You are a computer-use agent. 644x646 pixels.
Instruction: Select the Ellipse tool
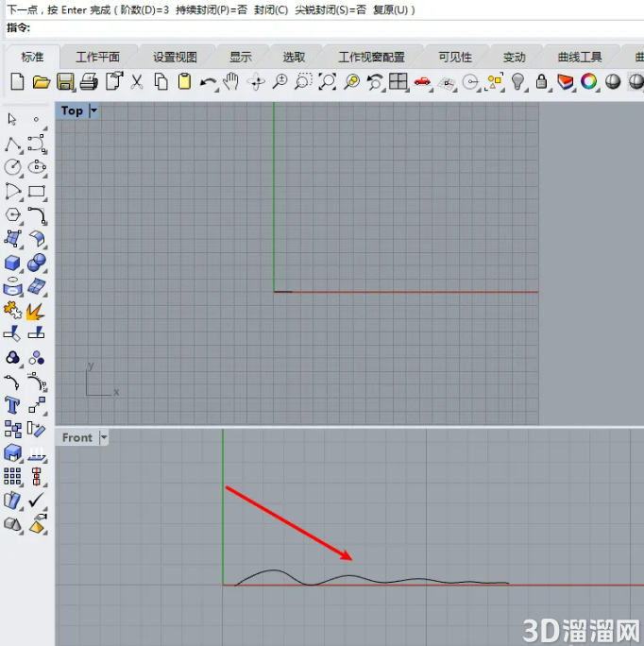pyautogui.click(x=37, y=167)
